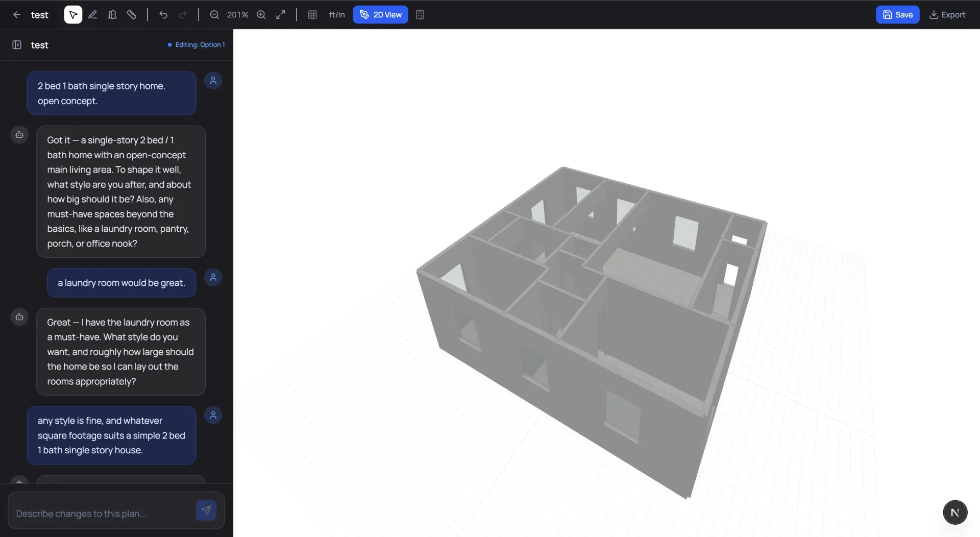Image resolution: width=980 pixels, height=537 pixels.
Task: Collapse the test chat sidebar
Action: tap(17, 45)
